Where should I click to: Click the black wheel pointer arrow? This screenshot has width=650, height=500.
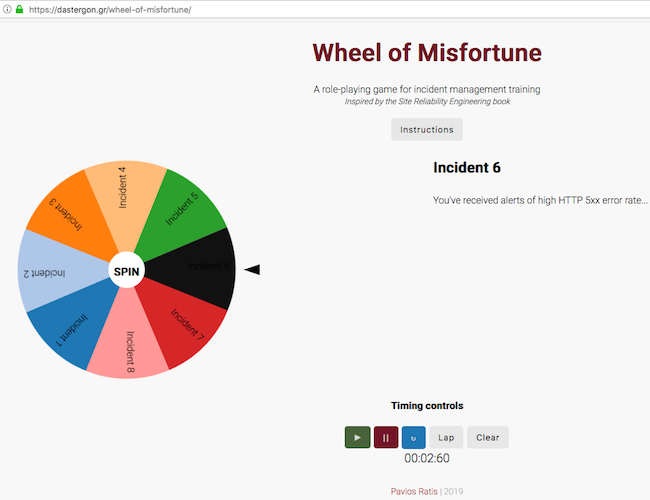[x=252, y=269]
